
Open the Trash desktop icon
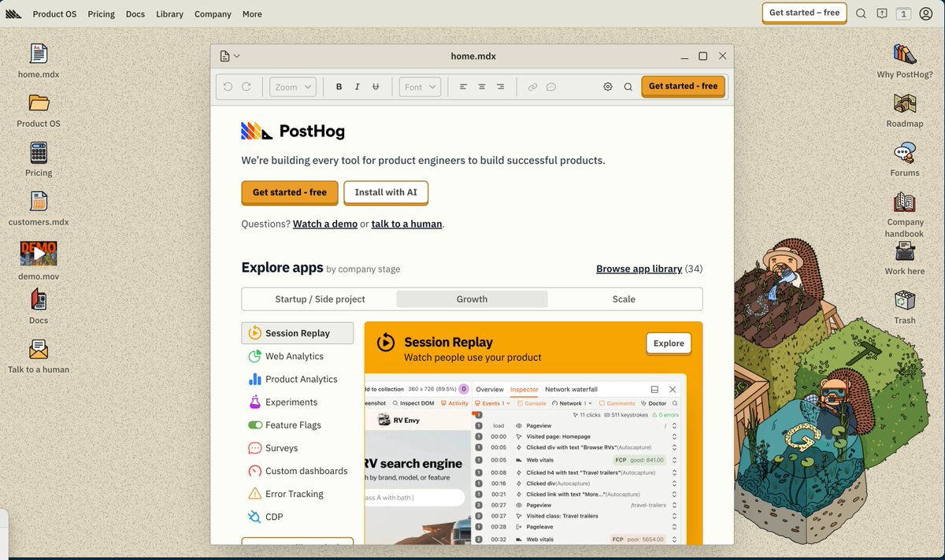pyautogui.click(x=905, y=301)
